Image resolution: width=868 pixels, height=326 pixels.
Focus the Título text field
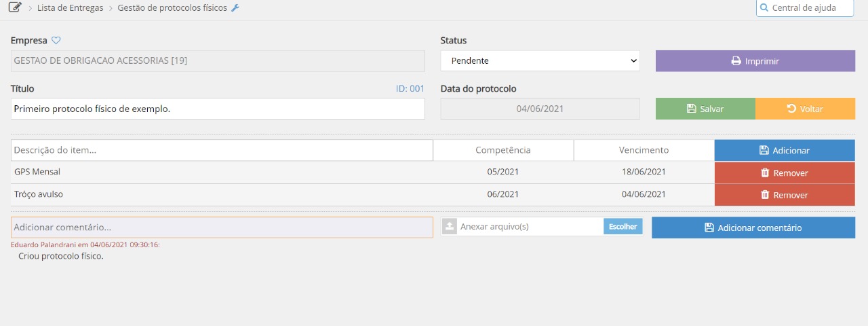218,109
